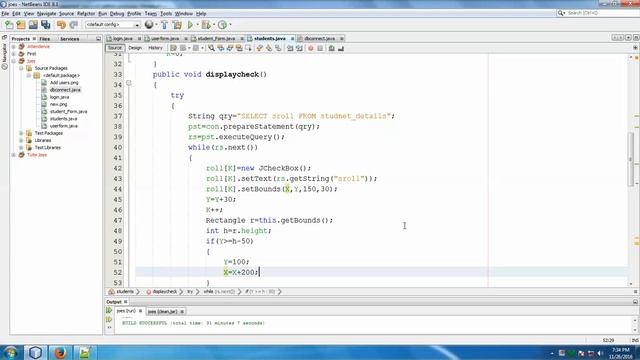Click the New File toolbar icon
640x360 pixels.
pos(9,25)
